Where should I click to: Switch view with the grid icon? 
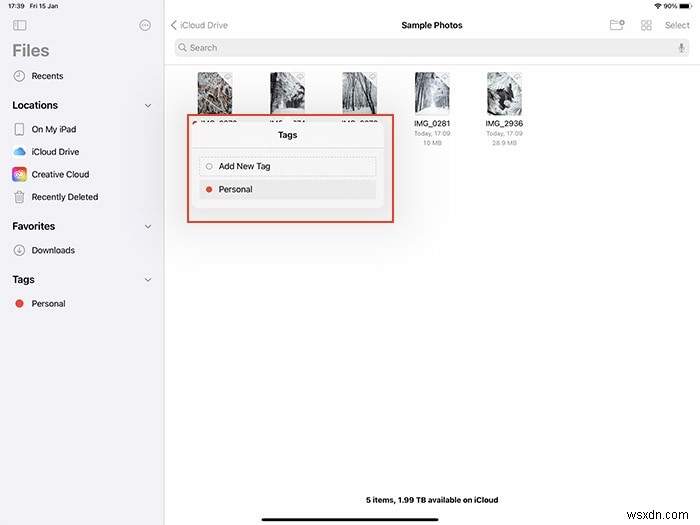coord(646,25)
